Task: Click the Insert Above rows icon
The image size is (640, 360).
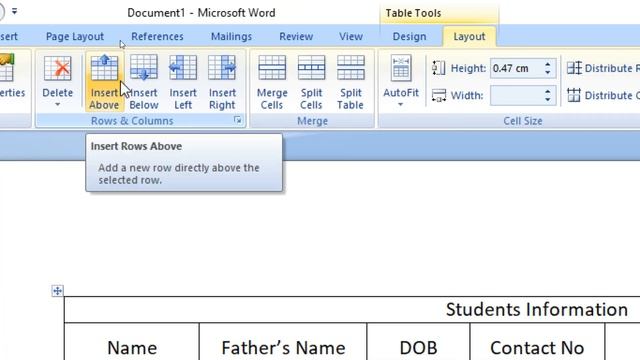Action: coord(104,67)
